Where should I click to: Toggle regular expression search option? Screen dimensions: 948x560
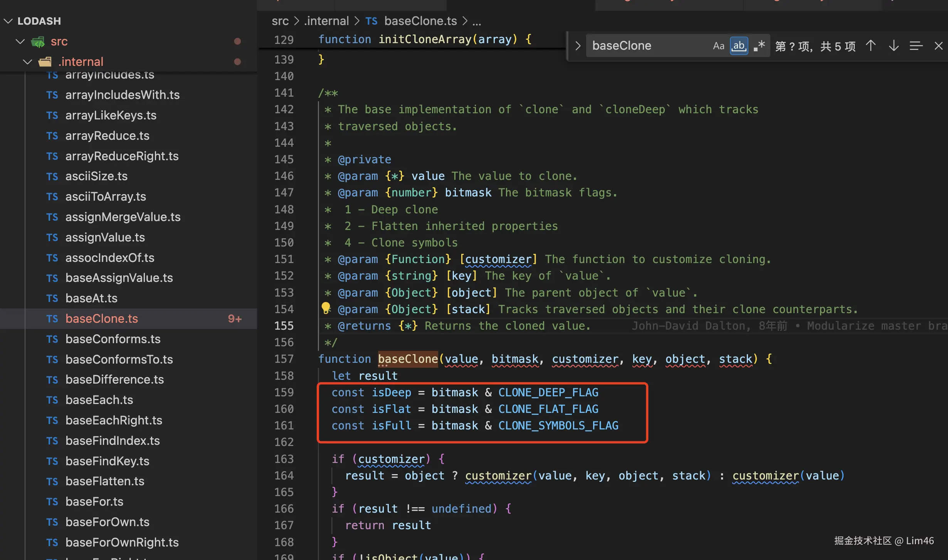pos(759,46)
